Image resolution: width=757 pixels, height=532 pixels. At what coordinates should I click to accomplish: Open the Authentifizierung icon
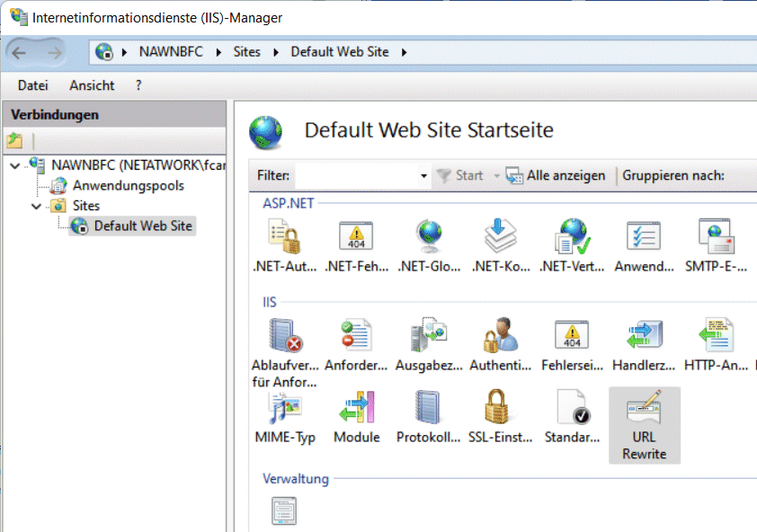tap(500, 334)
